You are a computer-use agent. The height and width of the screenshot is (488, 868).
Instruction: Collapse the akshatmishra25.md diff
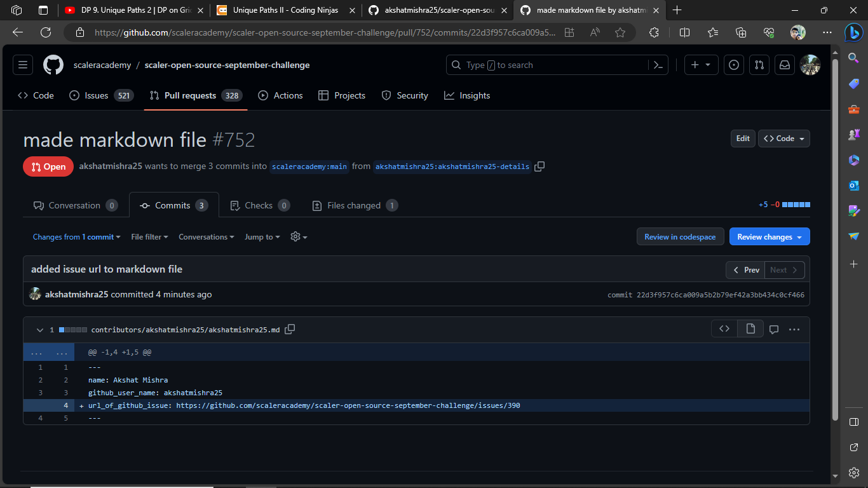pos(39,329)
